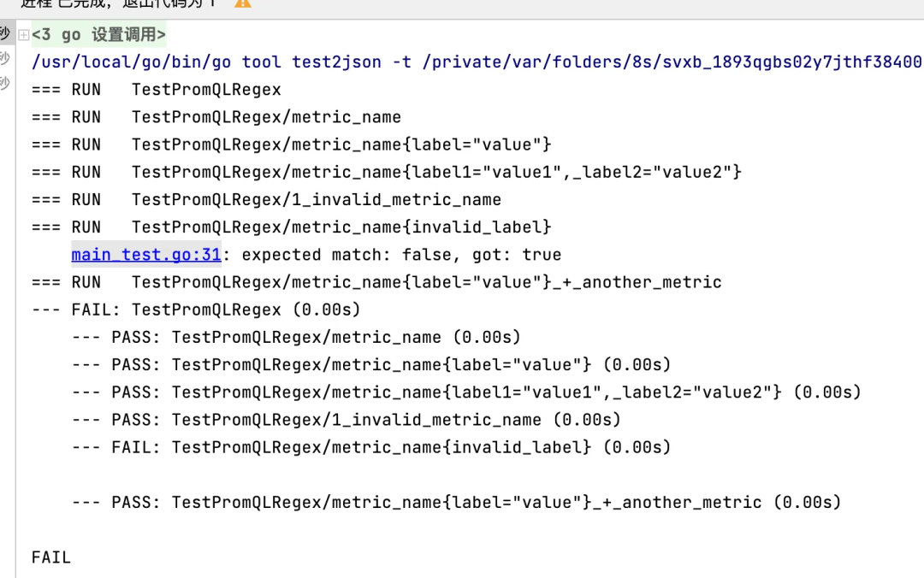Image resolution: width=924 pixels, height=578 pixels.
Task: Click the folded '<3 go 设置调用>' text
Action: click(98, 35)
